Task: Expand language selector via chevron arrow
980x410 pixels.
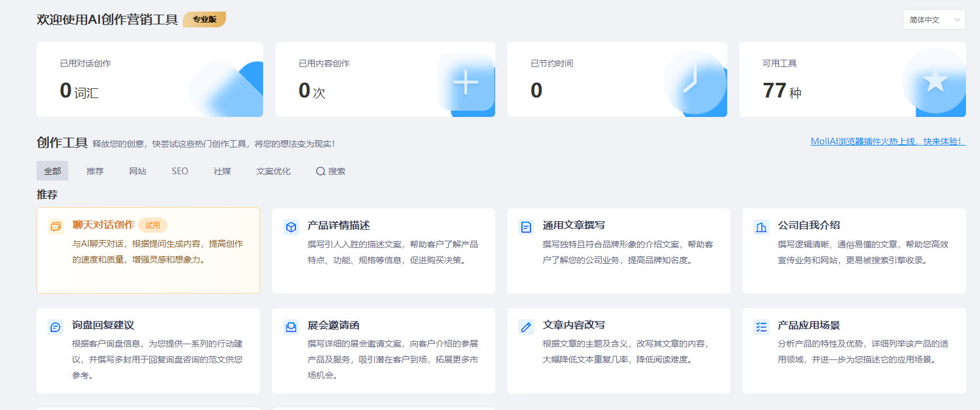Action: tap(957, 20)
